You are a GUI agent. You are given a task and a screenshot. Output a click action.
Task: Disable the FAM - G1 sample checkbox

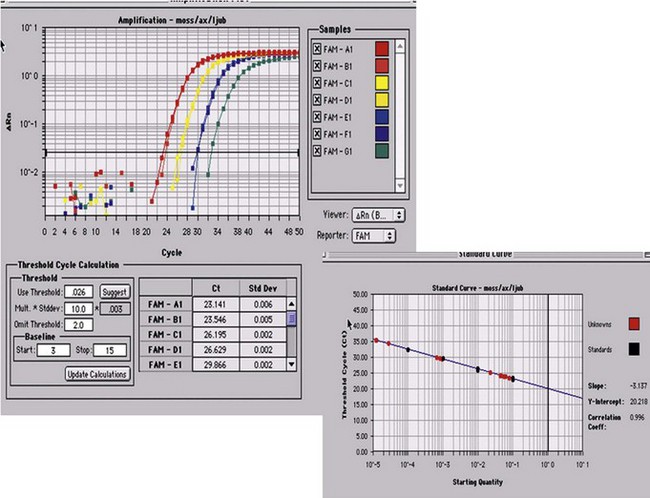[x=317, y=151]
